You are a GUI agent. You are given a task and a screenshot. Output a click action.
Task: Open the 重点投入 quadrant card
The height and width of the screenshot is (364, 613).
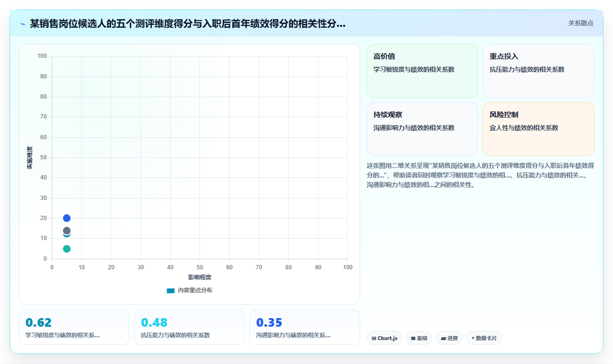[538, 71]
